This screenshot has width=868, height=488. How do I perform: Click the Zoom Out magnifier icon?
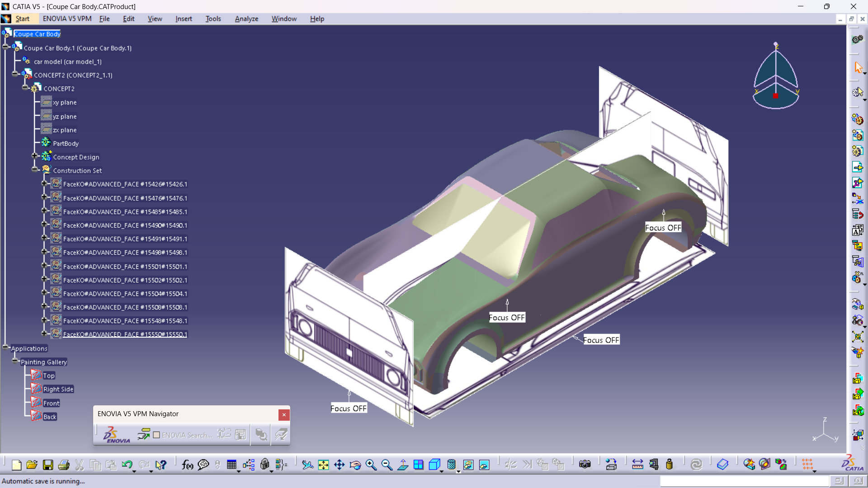pyautogui.click(x=387, y=465)
